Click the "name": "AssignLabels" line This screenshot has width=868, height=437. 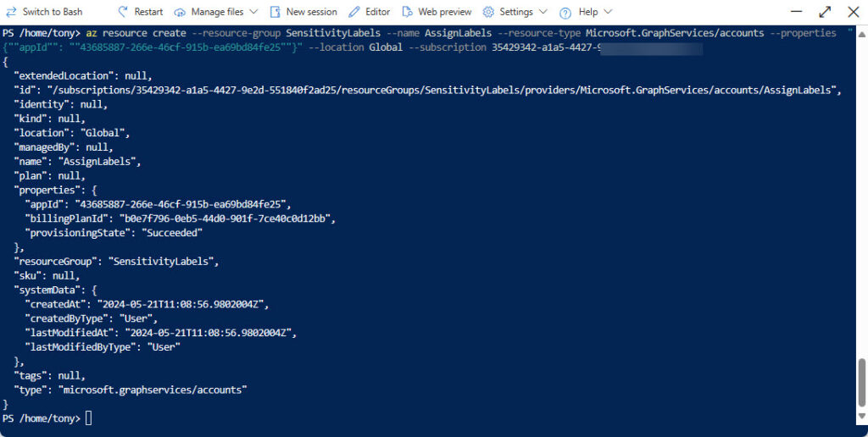77,162
